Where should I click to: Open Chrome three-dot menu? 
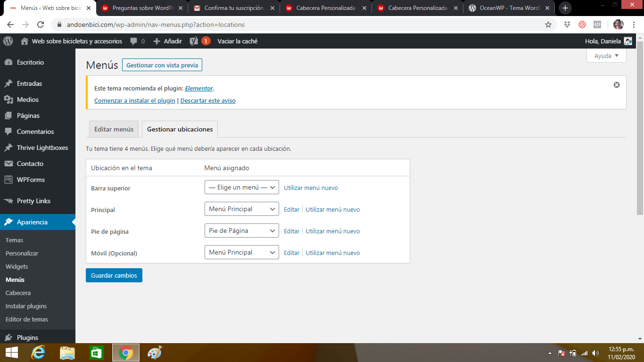click(633, 25)
